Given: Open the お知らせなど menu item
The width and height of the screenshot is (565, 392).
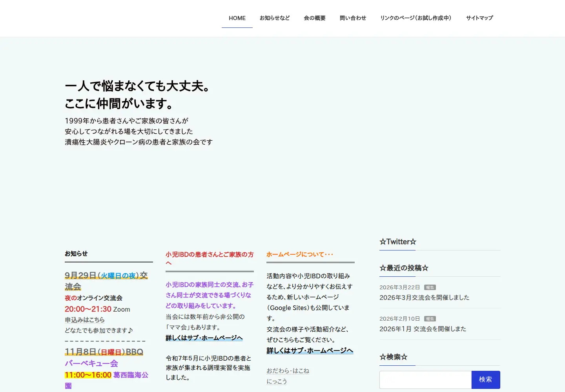Looking at the screenshot, I should (275, 18).
